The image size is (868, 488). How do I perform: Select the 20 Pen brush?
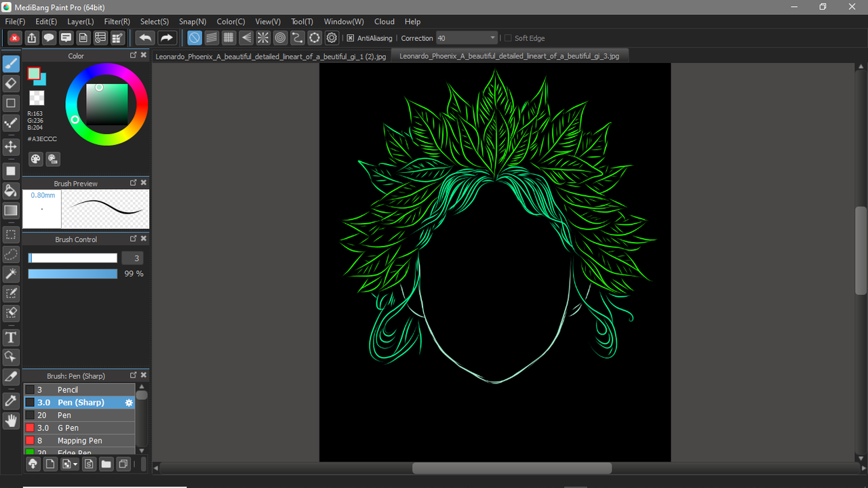80,415
